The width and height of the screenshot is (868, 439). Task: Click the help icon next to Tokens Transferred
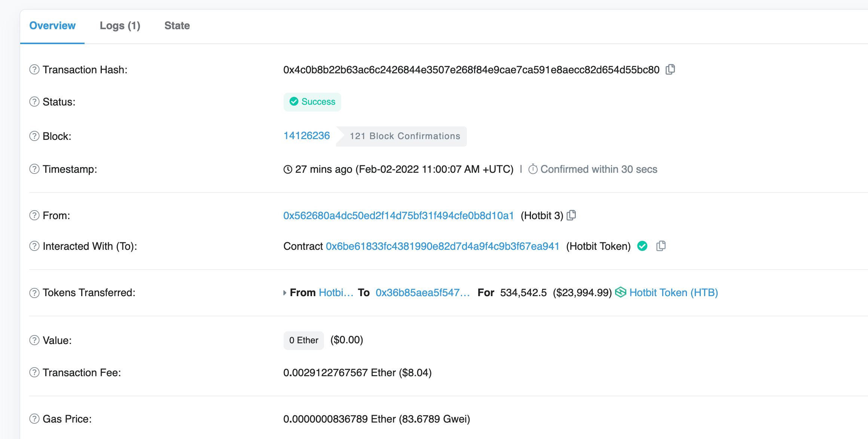point(34,292)
